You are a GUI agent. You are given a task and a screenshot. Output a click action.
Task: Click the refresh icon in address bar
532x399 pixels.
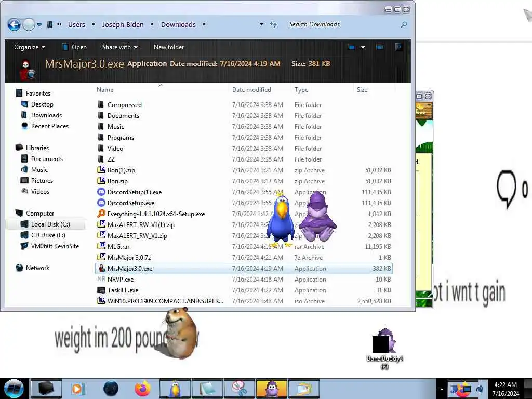click(x=273, y=24)
